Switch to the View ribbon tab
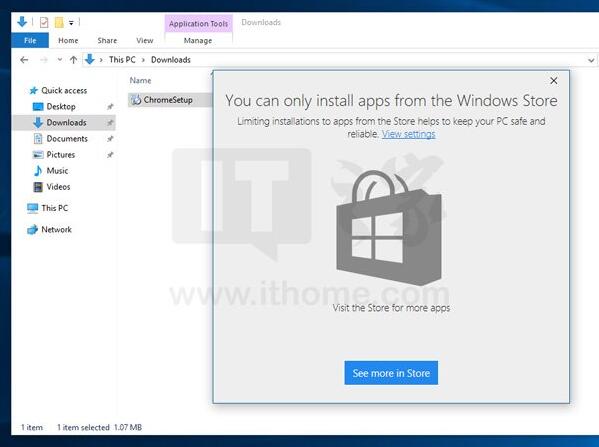This screenshot has width=599, height=447. (144, 40)
